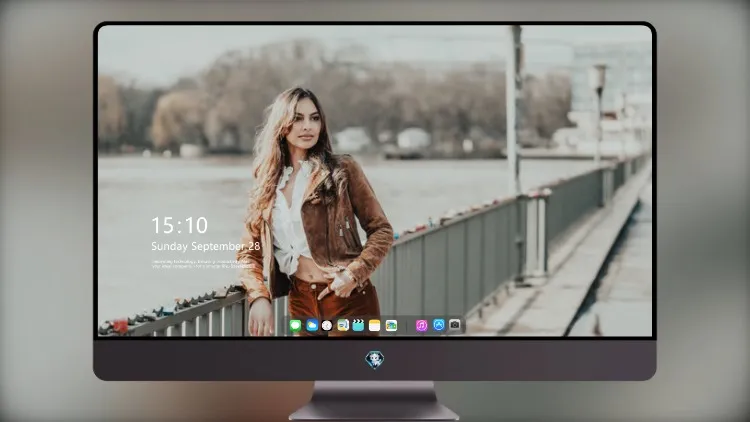
Task: Launch the teal clapperboard video app
Action: click(358, 326)
